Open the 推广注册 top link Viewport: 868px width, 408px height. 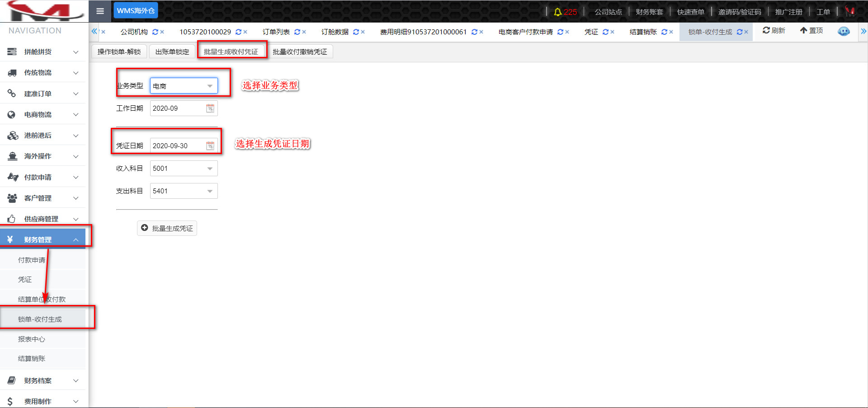point(789,12)
